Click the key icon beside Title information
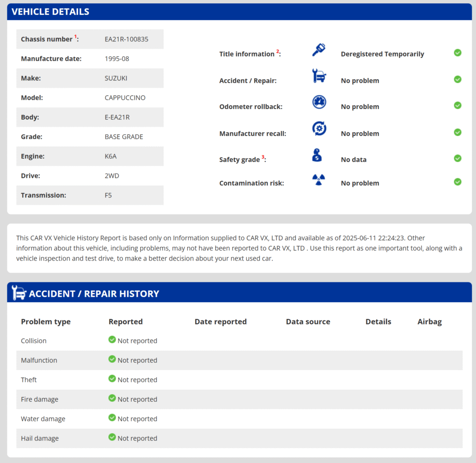 (x=319, y=50)
